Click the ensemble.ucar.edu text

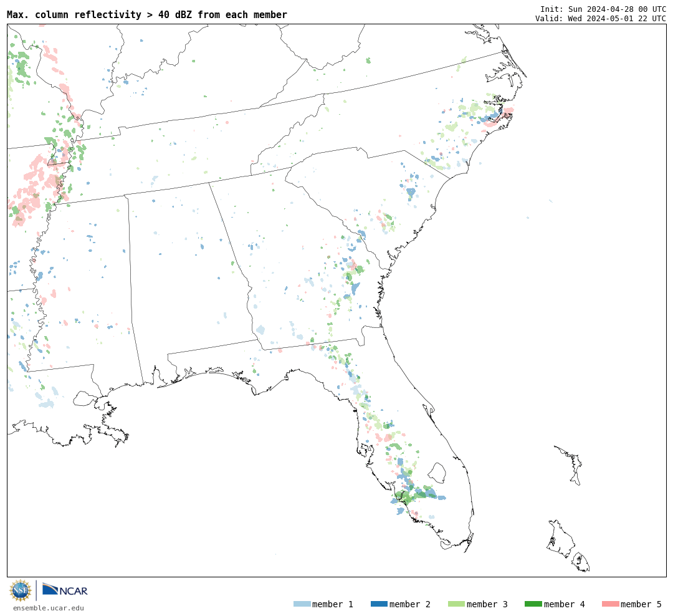tap(48, 608)
